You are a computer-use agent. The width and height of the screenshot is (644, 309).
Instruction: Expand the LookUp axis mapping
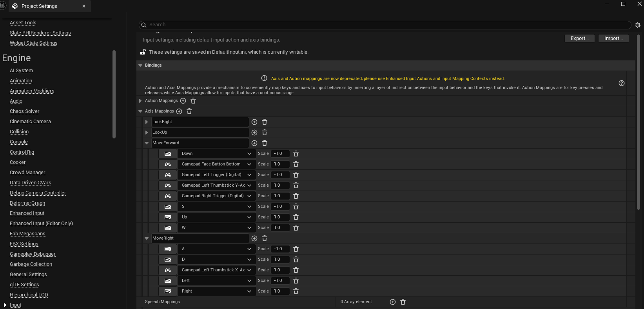[147, 133]
